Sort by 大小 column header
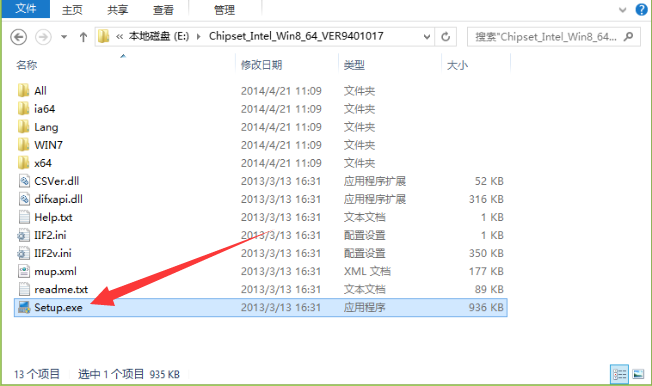The image size is (652, 386). tap(457, 65)
